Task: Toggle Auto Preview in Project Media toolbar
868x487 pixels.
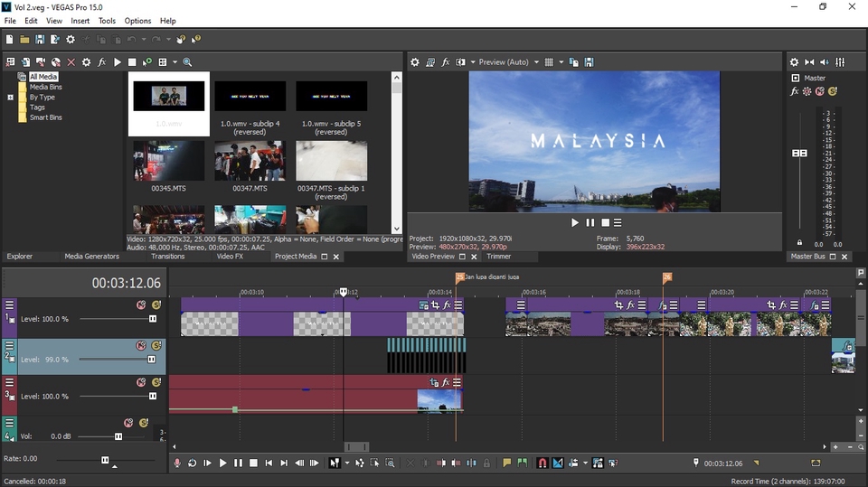Action: point(147,62)
